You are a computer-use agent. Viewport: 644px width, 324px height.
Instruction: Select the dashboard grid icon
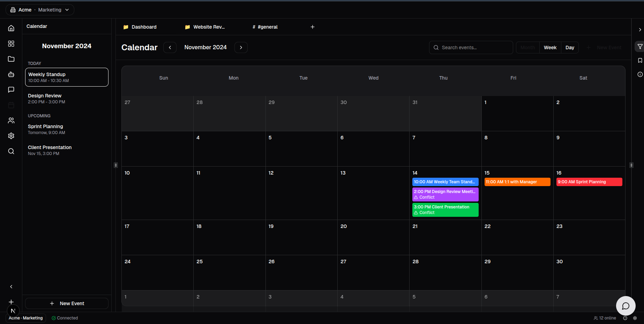coord(11,44)
